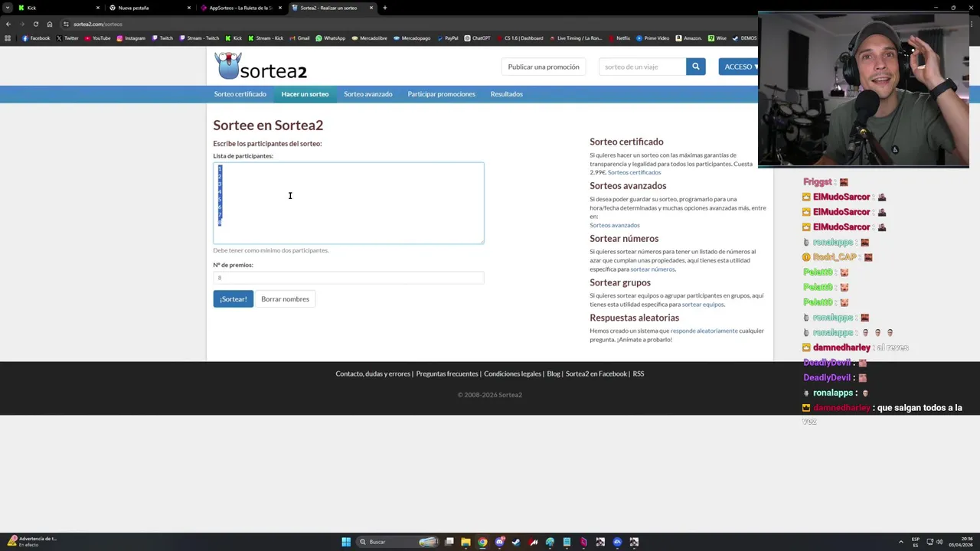Open the Condiciones legales footer link
The image size is (980, 551).
tap(512, 373)
